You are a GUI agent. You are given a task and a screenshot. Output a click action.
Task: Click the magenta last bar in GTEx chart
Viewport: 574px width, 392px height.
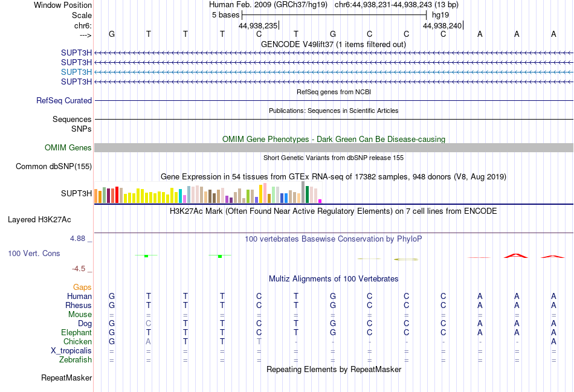(x=320, y=201)
